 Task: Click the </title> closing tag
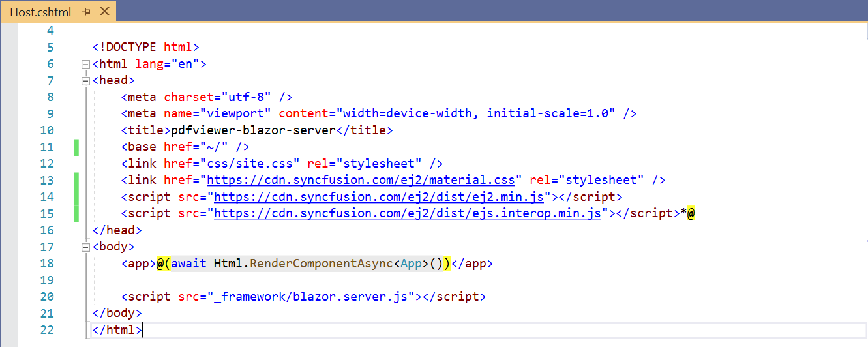(x=365, y=130)
